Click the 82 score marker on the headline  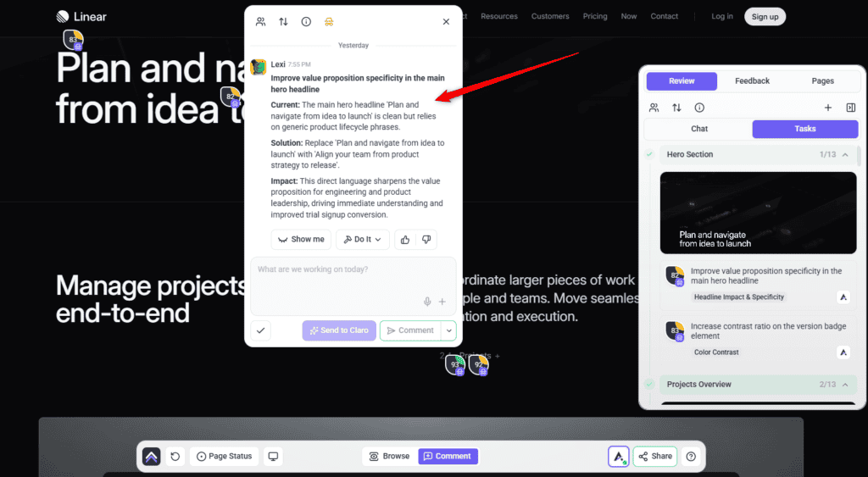click(x=231, y=97)
